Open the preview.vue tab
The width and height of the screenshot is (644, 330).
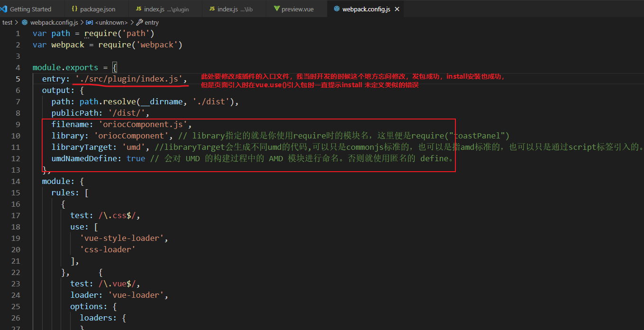tap(296, 9)
